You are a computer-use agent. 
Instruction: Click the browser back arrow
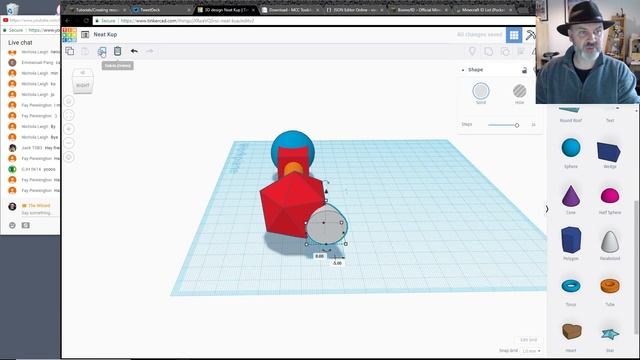(x=68, y=20)
